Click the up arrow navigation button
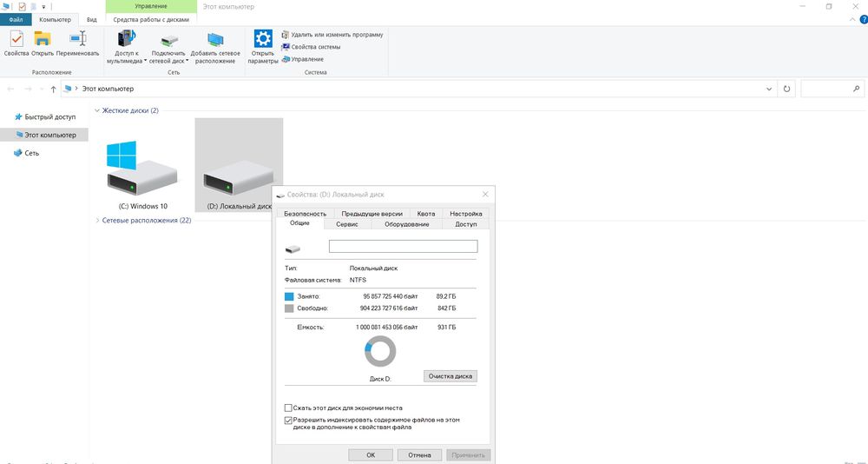Viewport: 868px width, 464px height. point(53,89)
